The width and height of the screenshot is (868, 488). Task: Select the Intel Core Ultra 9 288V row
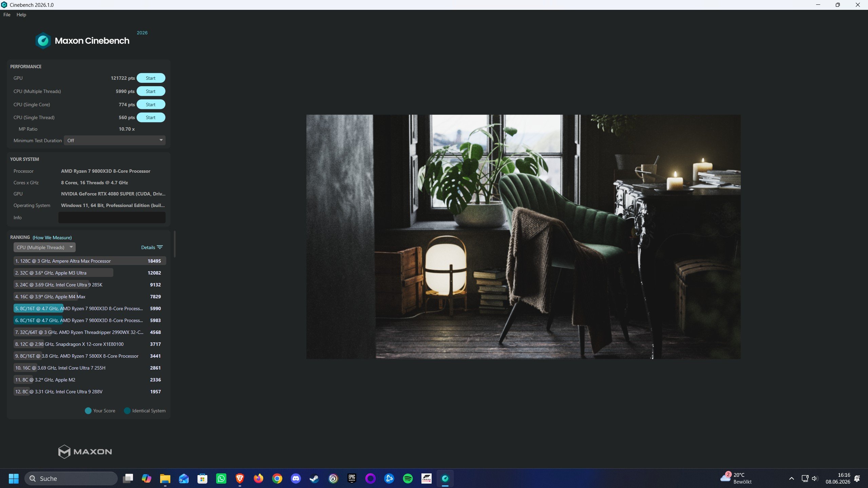[90, 392]
